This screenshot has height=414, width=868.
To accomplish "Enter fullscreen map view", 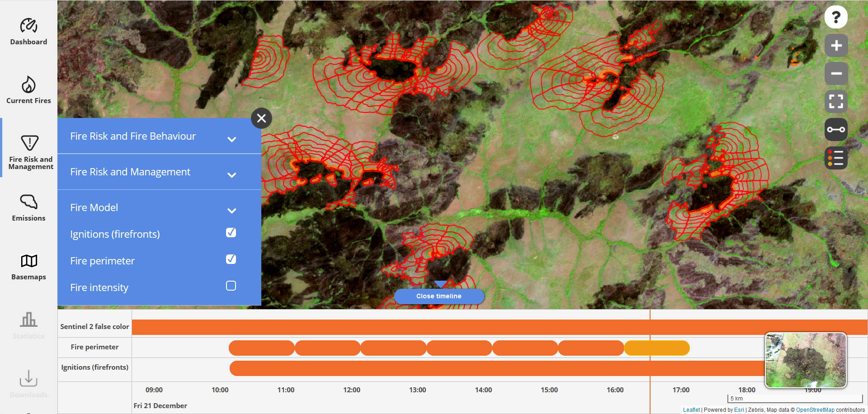I will (835, 102).
